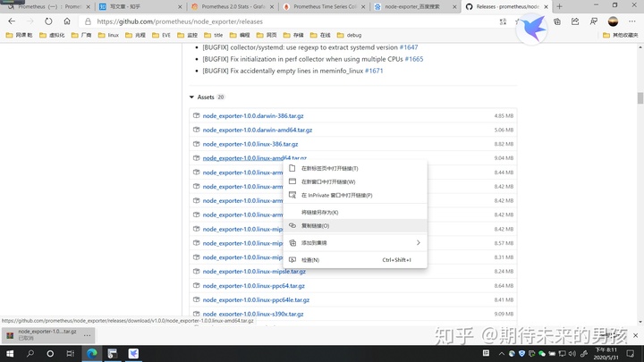Open the notification center icon
This screenshot has height=362, width=644.
pos(631,353)
